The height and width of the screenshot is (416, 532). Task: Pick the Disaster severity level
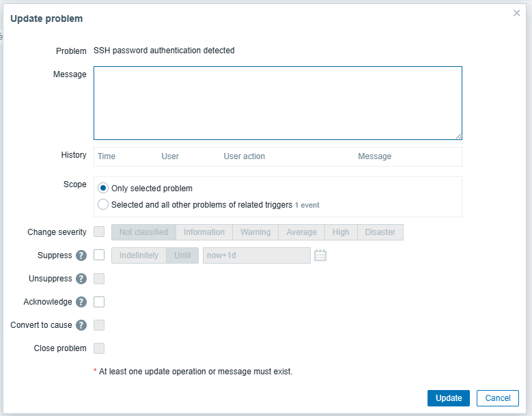[380, 232]
